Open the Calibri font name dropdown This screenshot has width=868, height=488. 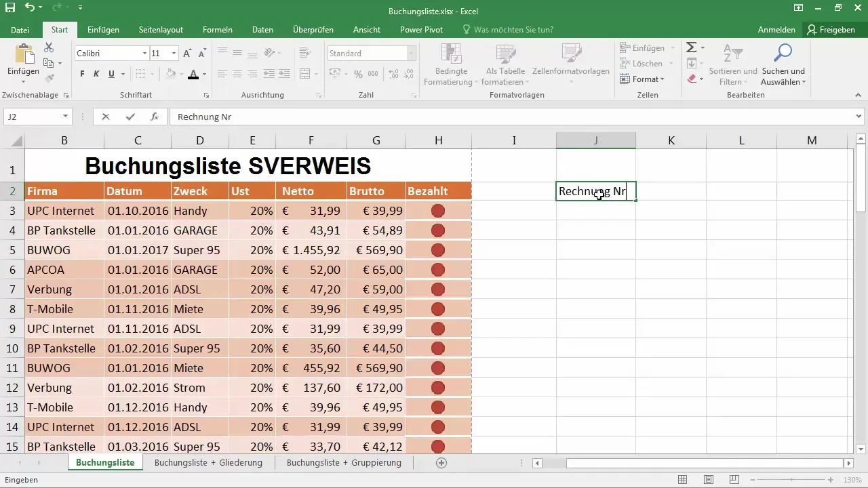[144, 53]
